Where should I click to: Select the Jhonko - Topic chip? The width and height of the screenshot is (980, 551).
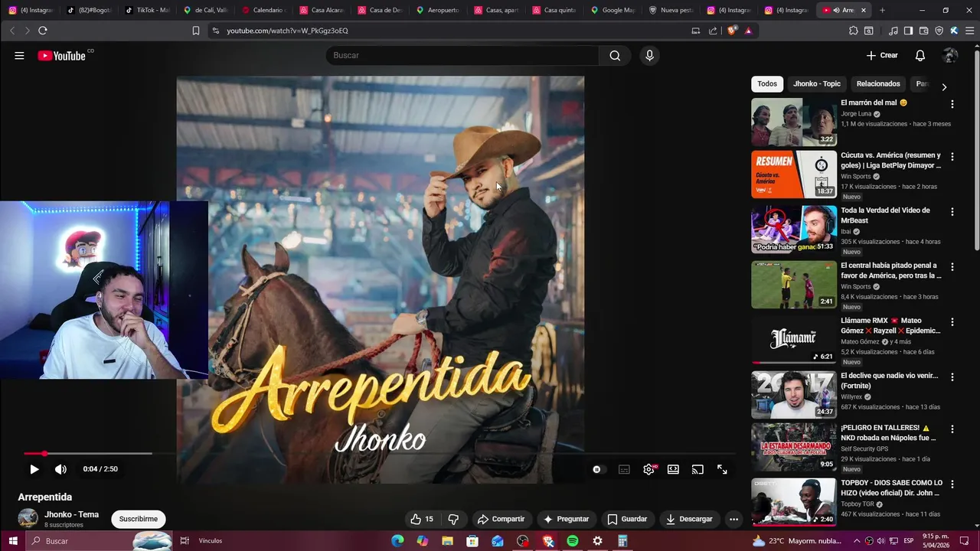(x=817, y=83)
